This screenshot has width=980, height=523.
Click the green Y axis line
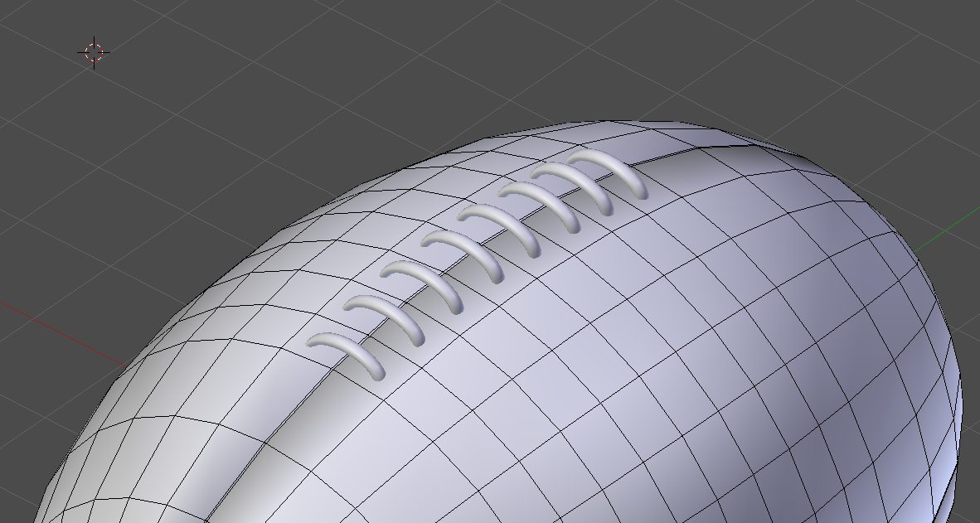[x=947, y=230]
